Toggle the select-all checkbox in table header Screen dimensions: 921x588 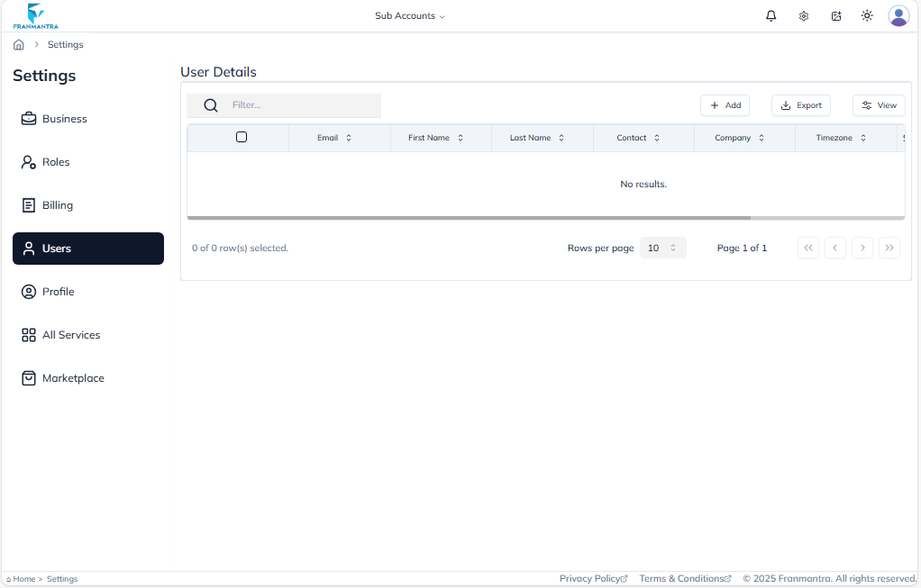click(x=242, y=137)
